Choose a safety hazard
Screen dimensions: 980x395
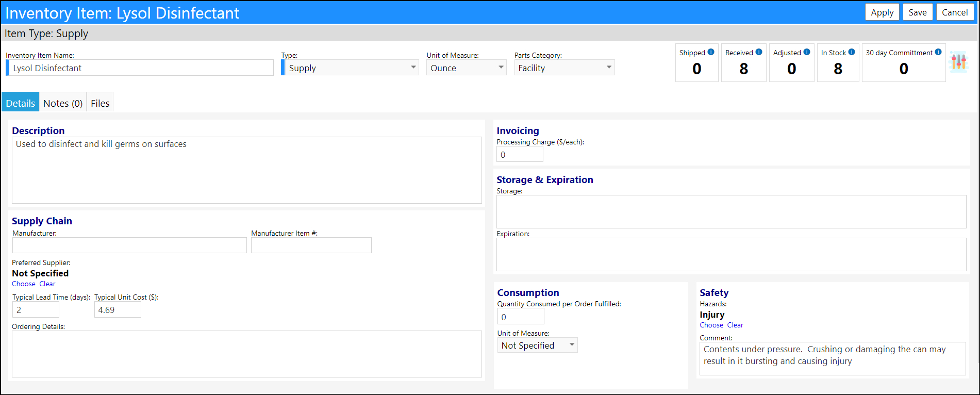711,325
